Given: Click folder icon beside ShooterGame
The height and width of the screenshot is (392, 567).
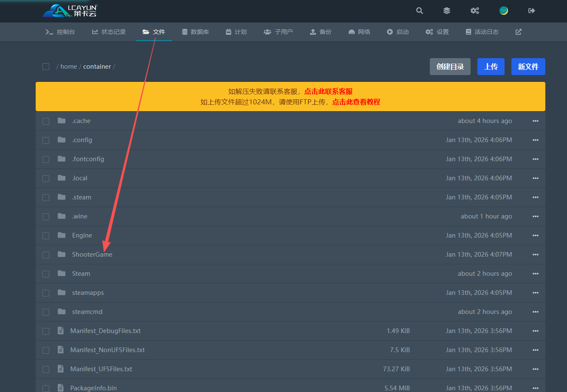Looking at the screenshot, I should 62,254.
